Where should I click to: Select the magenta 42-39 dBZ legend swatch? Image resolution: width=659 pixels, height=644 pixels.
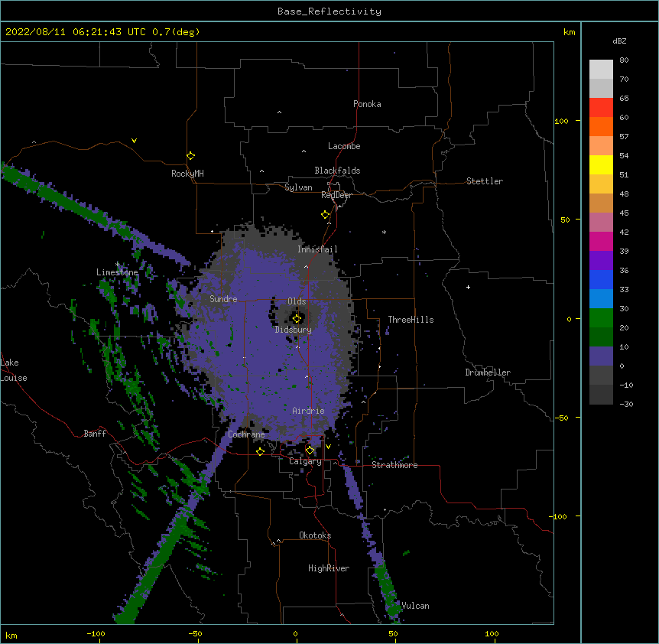(x=601, y=241)
